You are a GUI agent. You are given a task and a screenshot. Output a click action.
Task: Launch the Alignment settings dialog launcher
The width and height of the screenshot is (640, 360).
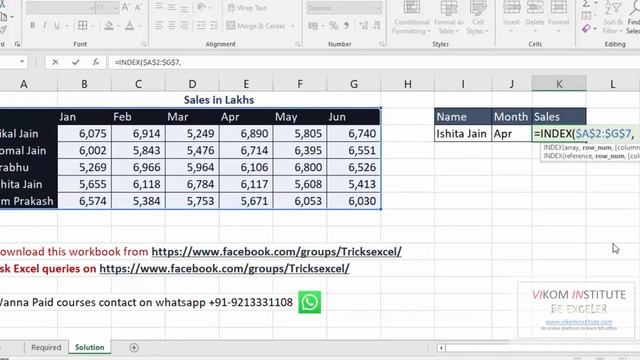coord(298,44)
